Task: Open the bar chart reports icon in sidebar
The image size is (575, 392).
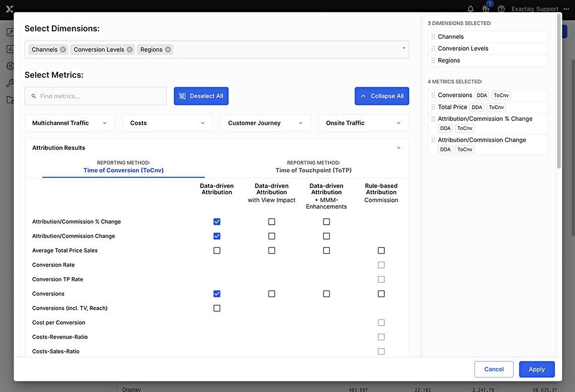Action: [x=10, y=49]
